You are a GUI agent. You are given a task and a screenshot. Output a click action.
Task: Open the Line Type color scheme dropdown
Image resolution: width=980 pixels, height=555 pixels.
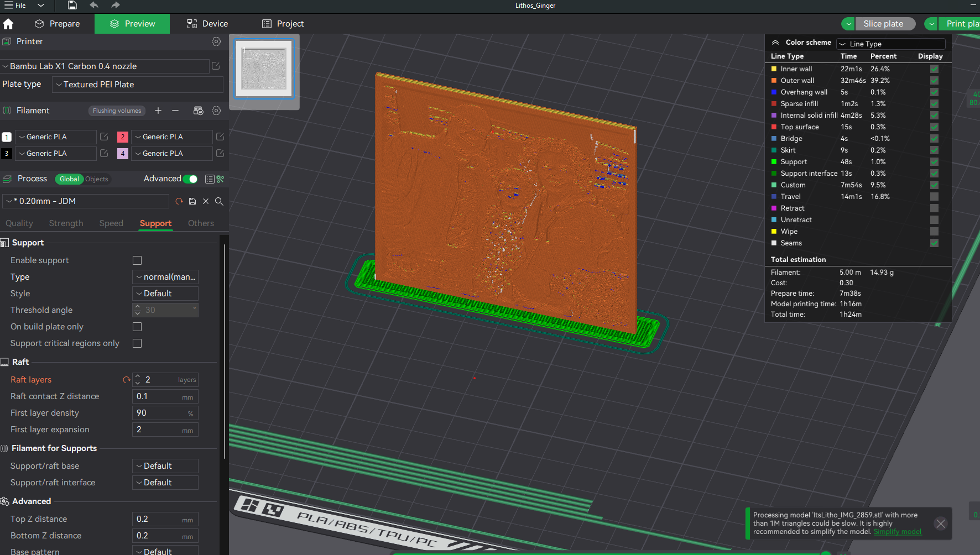tap(890, 44)
